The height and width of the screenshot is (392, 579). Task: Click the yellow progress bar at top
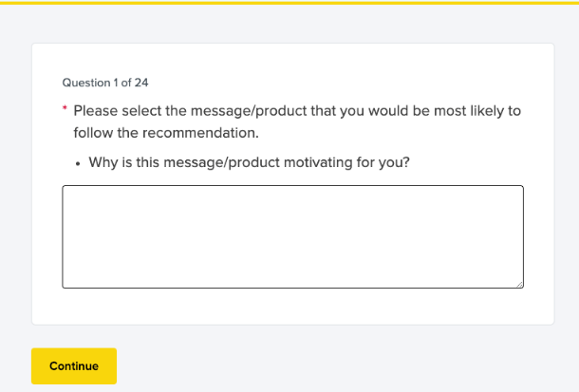(289, 2)
